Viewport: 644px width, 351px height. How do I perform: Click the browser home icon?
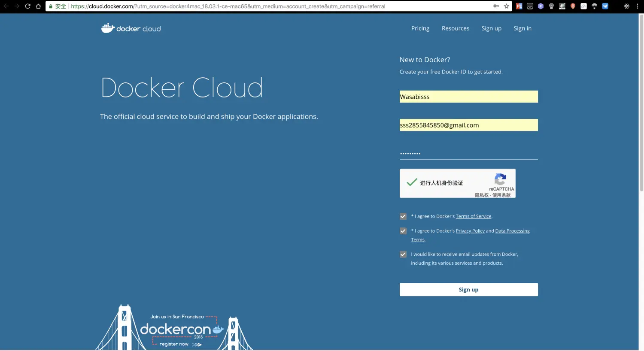38,6
